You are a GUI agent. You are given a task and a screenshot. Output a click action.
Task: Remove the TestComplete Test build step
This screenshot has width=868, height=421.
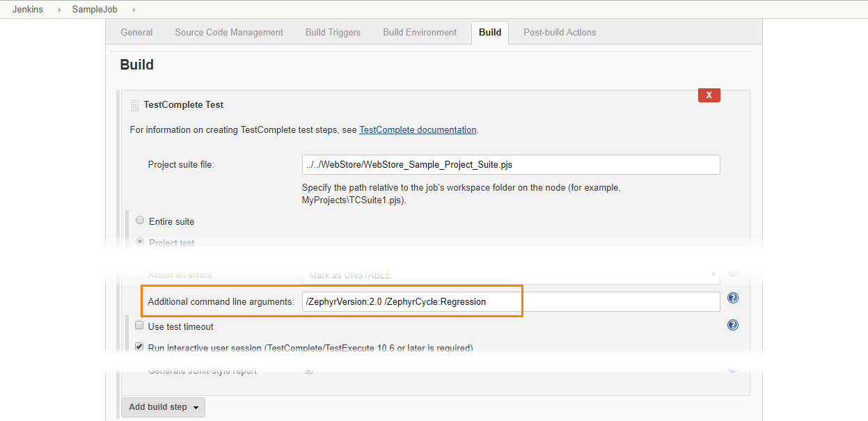pyautogui.click(x=709, y=95)
